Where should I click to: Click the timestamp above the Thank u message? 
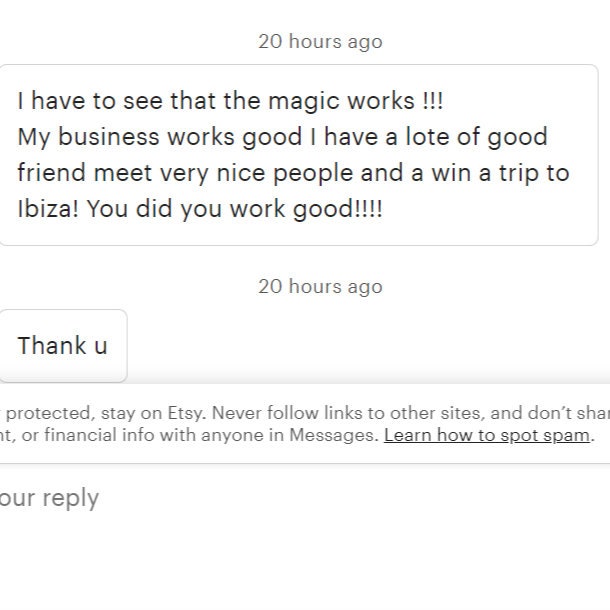[x=320, y=287]
